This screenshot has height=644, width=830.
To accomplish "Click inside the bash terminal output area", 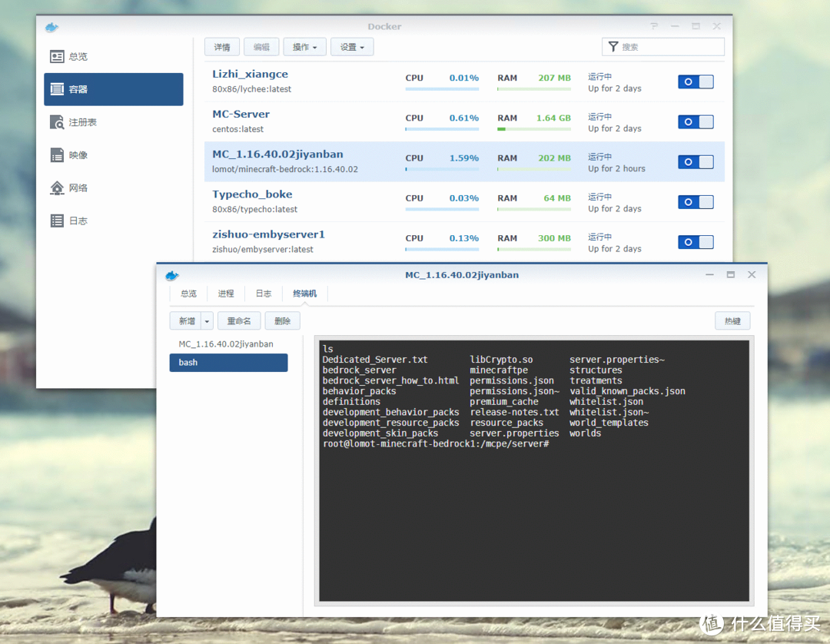I will pos(534,471).
